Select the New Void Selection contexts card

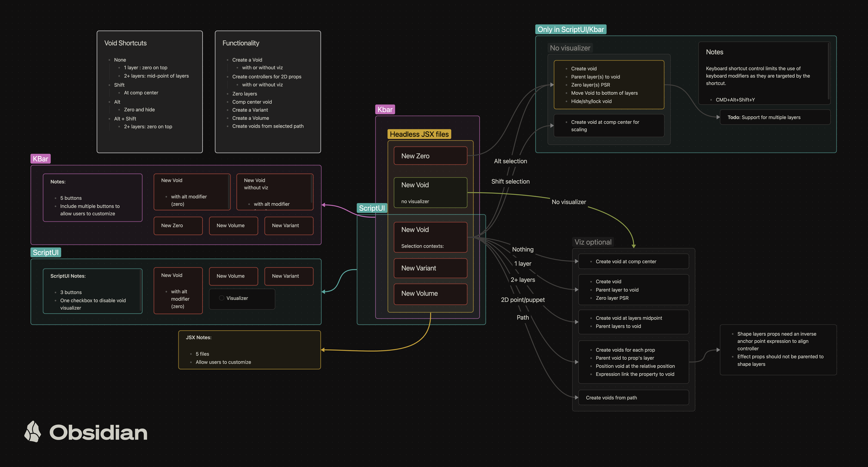coord(431,237)
